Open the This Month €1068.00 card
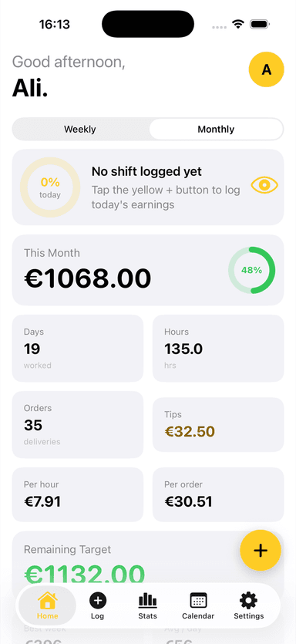Image resolution: width=296 pixels, height=644 pixels. [148, 270]
